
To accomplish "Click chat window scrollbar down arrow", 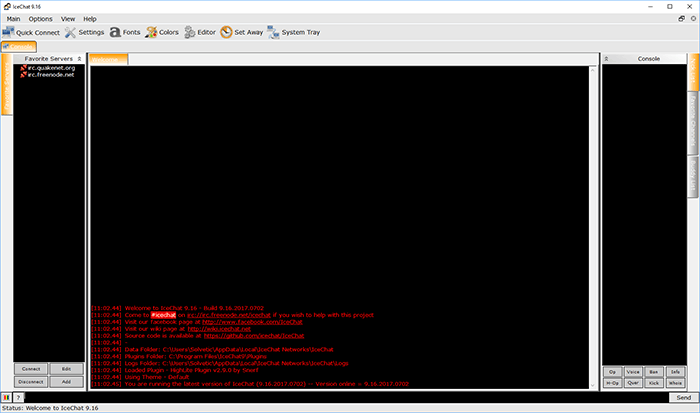I will coord(593,385).
